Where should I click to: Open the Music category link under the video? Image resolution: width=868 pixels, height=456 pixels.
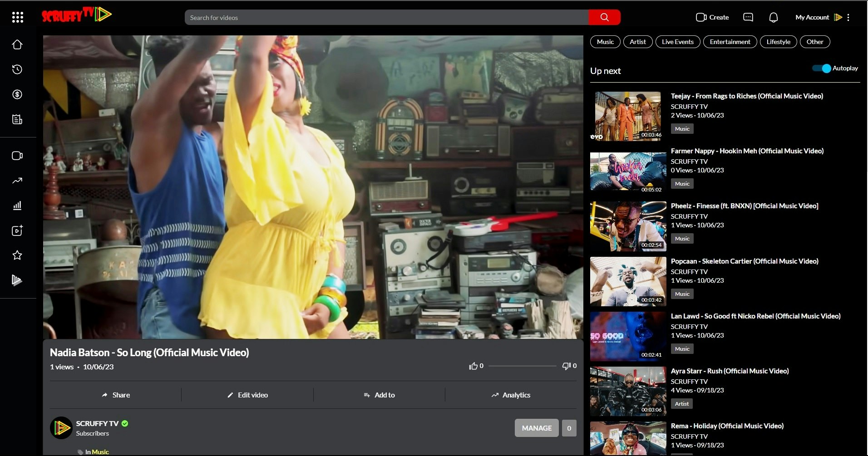pyautogui.click(x=100, y=452)
